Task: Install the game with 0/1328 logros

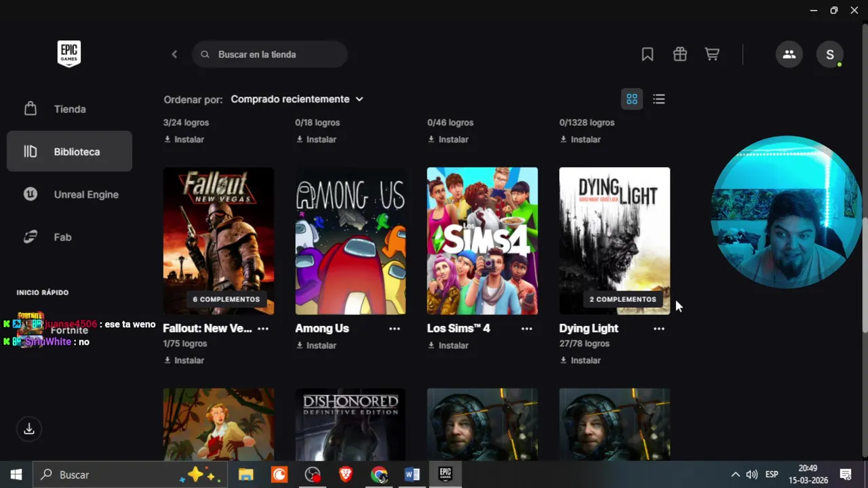Action: point(580,140)
